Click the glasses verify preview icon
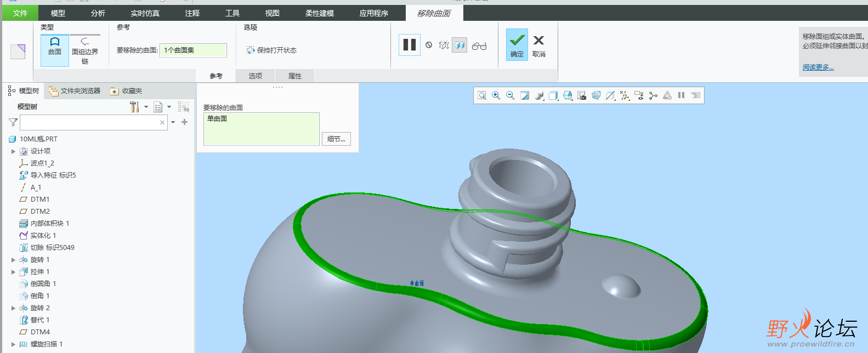Viewport: 868px width, 353px height. (x=479, y=45)
